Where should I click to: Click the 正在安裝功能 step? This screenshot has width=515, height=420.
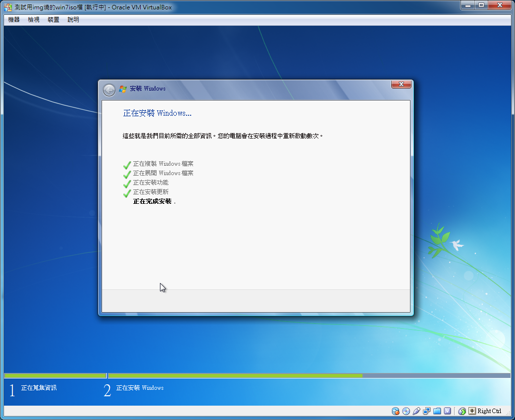[x=151, y=183]
